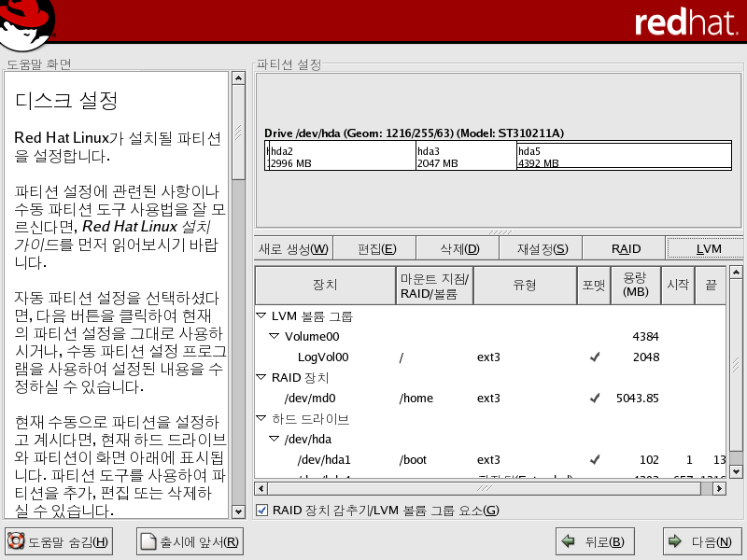Image resolution: width=747 pixels, height=560 pixels.
Task: Collapse the /dev/hda drive node
Action: pos(275,439)
